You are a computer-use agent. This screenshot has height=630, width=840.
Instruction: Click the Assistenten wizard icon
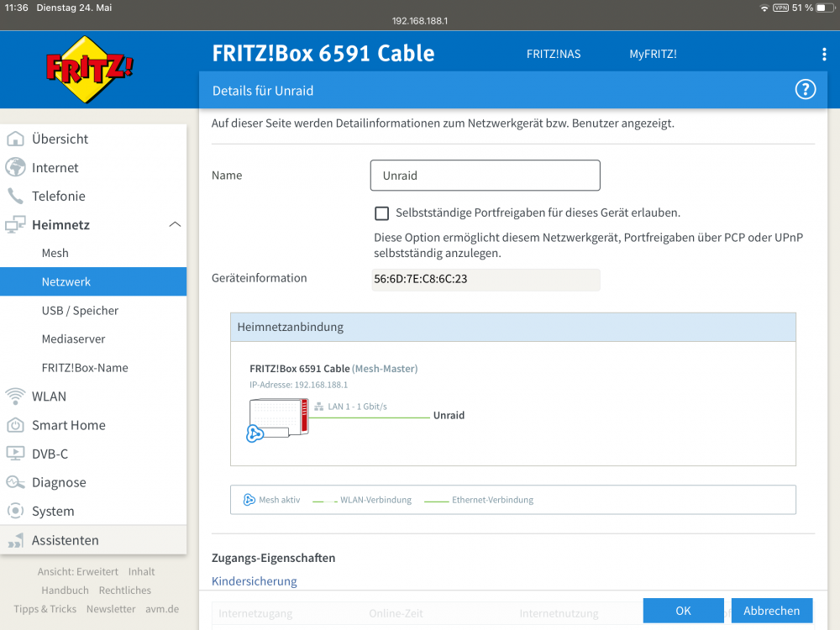(15, 540)
